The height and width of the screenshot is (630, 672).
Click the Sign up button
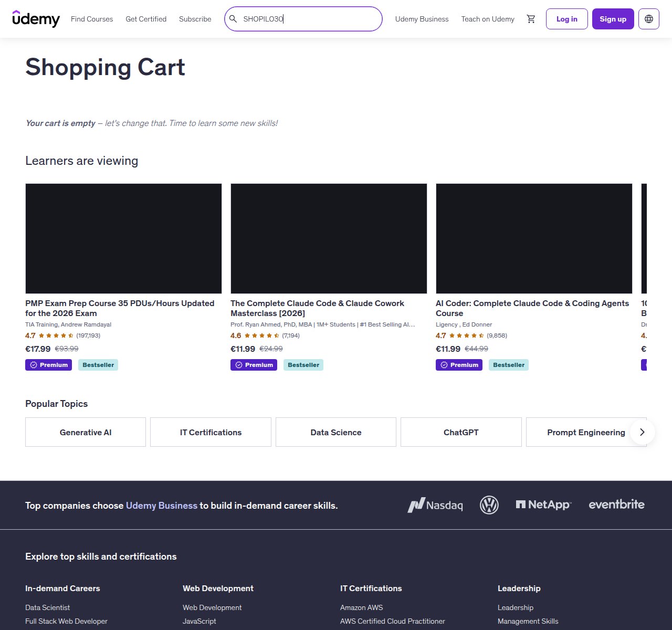pyautogui.click(x=613, y=19)
